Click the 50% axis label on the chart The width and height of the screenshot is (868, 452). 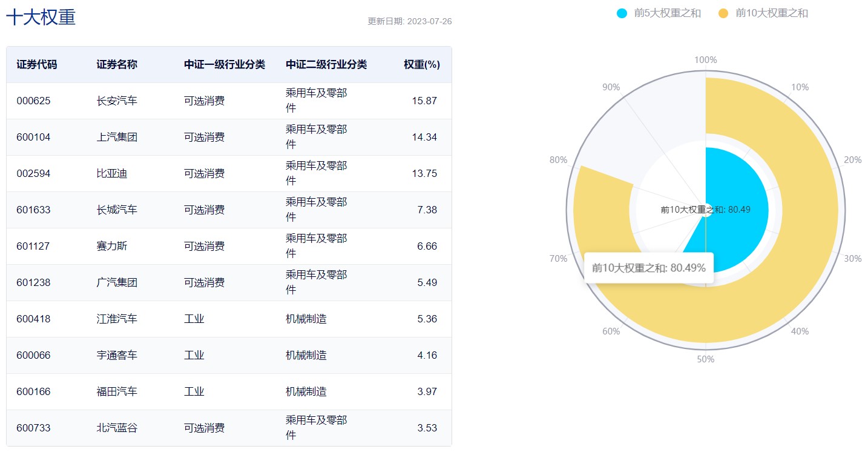tap(705, 359)
